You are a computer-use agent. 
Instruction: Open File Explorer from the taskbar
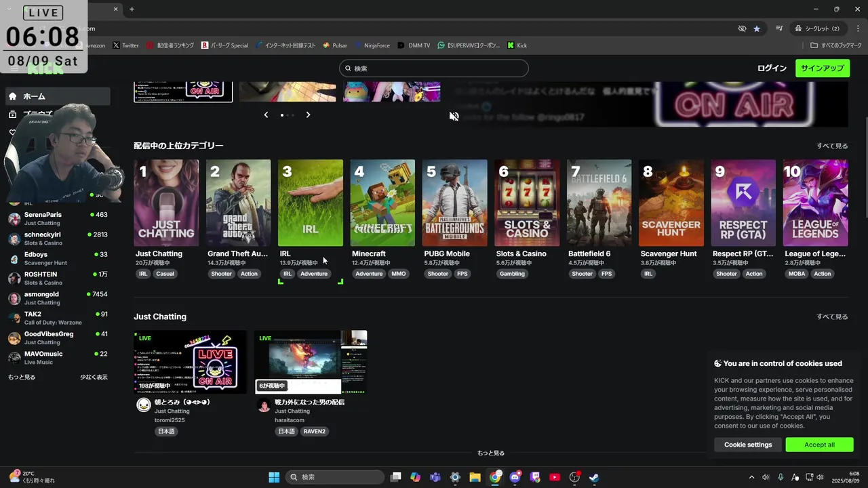(x=475, y=477)
